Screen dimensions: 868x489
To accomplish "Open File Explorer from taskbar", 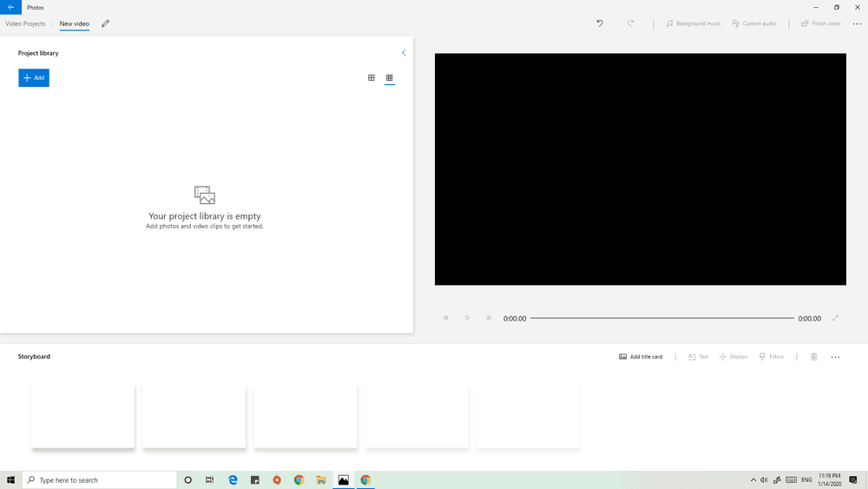I will pos(321,480).
